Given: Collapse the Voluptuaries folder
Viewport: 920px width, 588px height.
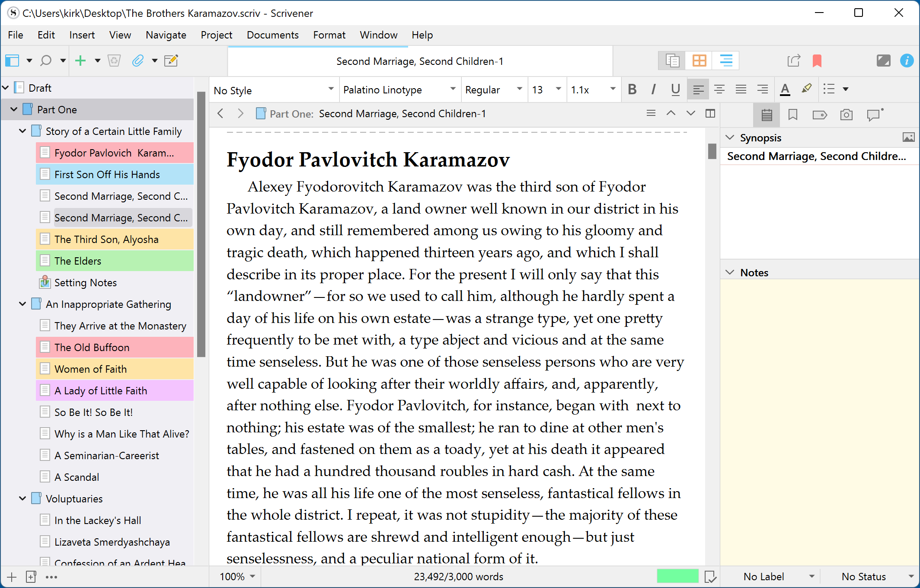Looking at the screenshot, I should (22, 499).
